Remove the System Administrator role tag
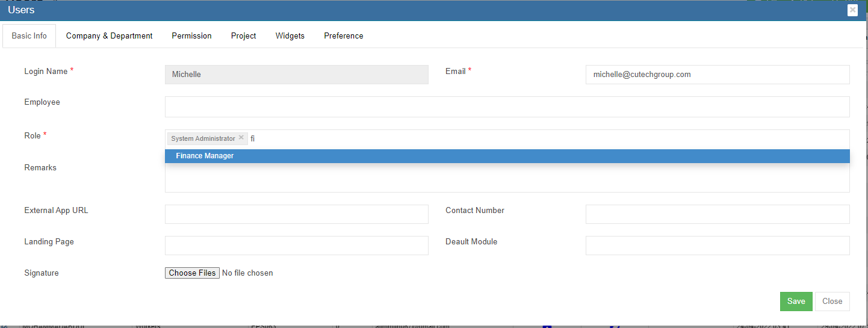This screenshot has width=868, height=328. pos(241,138)
